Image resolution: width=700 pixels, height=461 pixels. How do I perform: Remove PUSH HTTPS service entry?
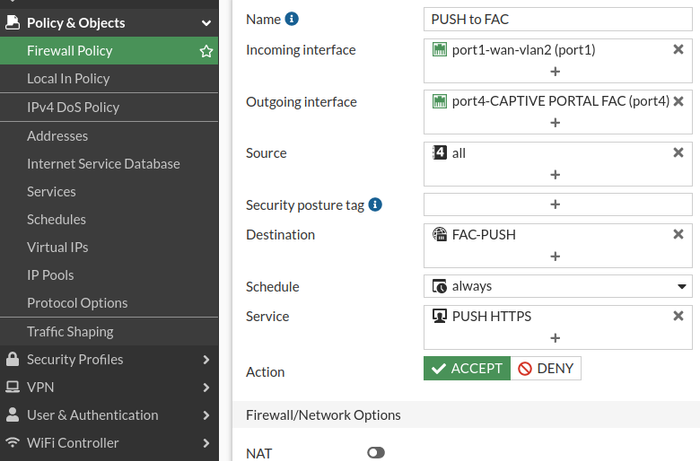(678, 316)
